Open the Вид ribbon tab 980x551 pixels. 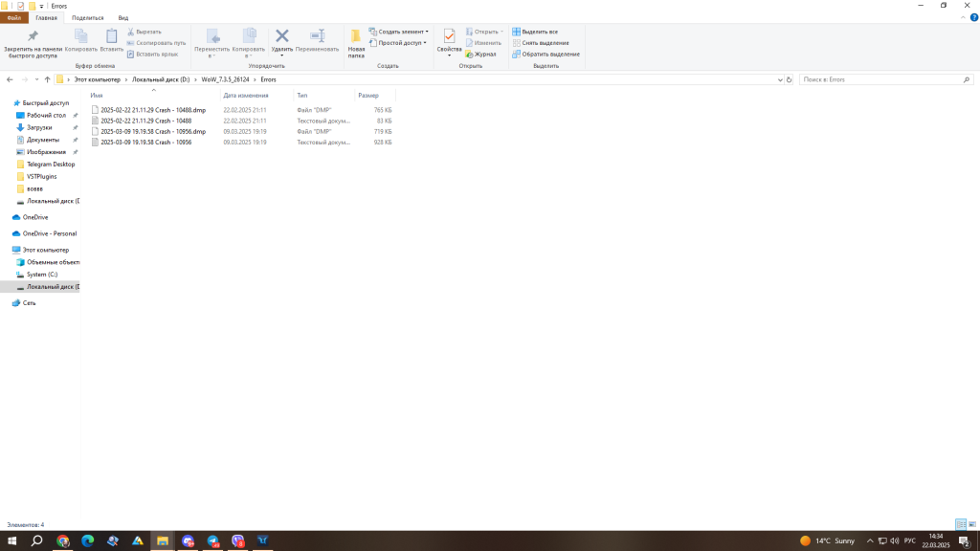123,17
